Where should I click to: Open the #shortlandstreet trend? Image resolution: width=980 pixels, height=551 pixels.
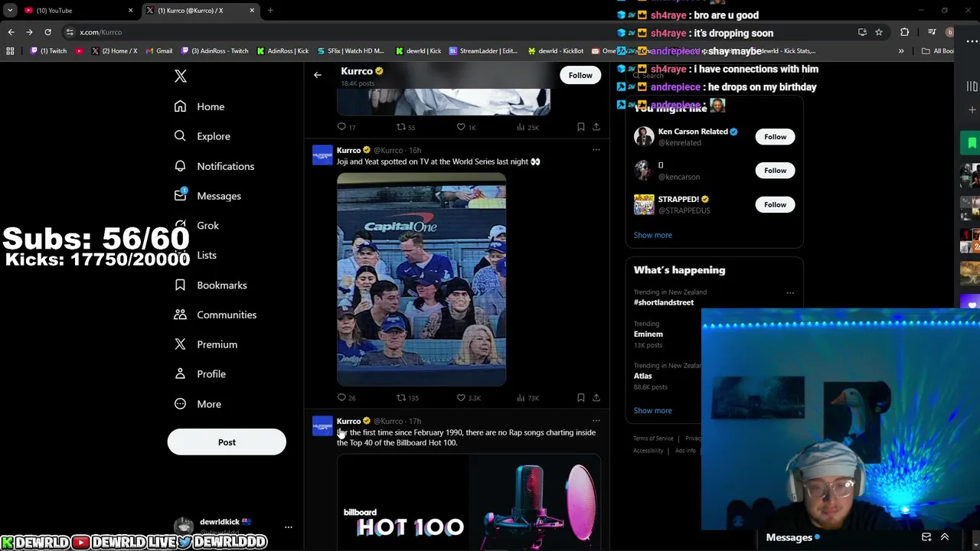(664, 302)
